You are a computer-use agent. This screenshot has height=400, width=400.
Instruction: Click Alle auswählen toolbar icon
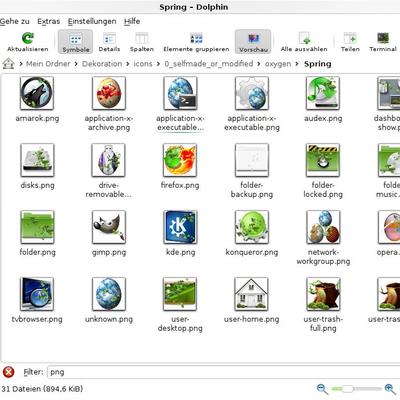(x=304, y=38)
